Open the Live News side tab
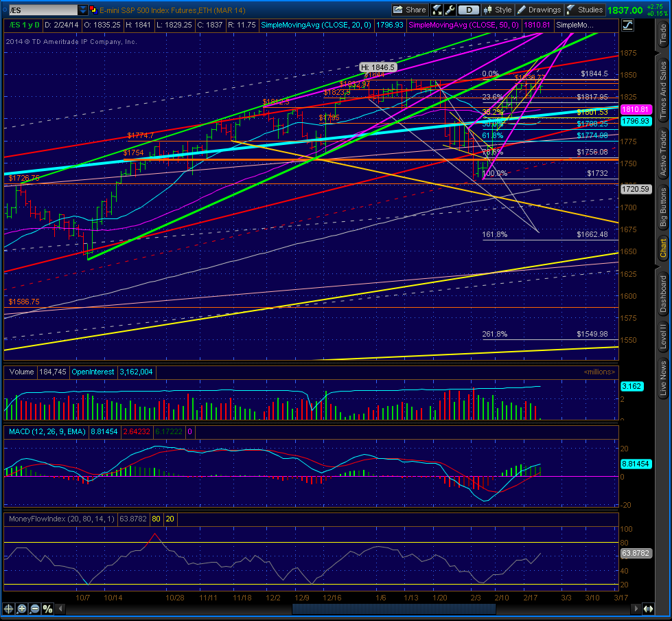672x621 pixels. pos(663,379)
